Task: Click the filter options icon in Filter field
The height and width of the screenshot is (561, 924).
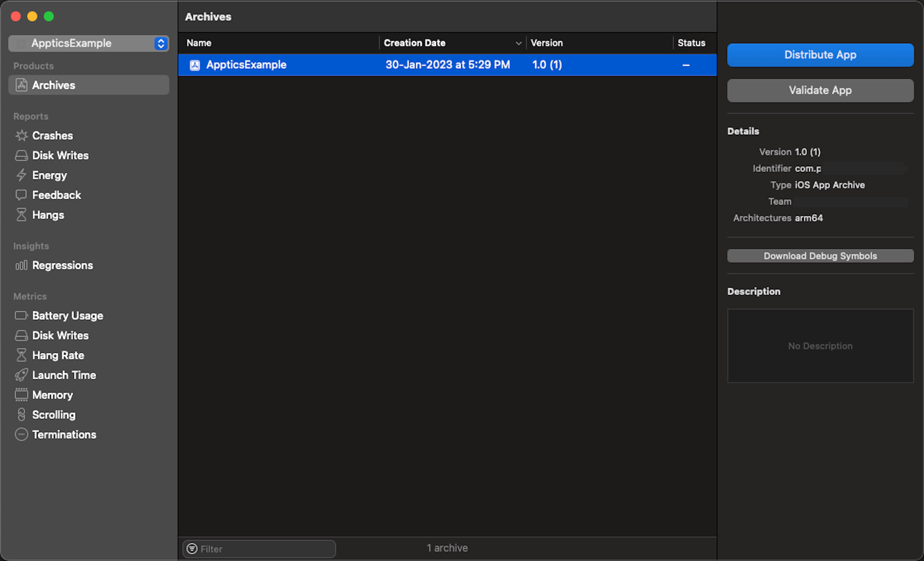Action: coord(192,549)
